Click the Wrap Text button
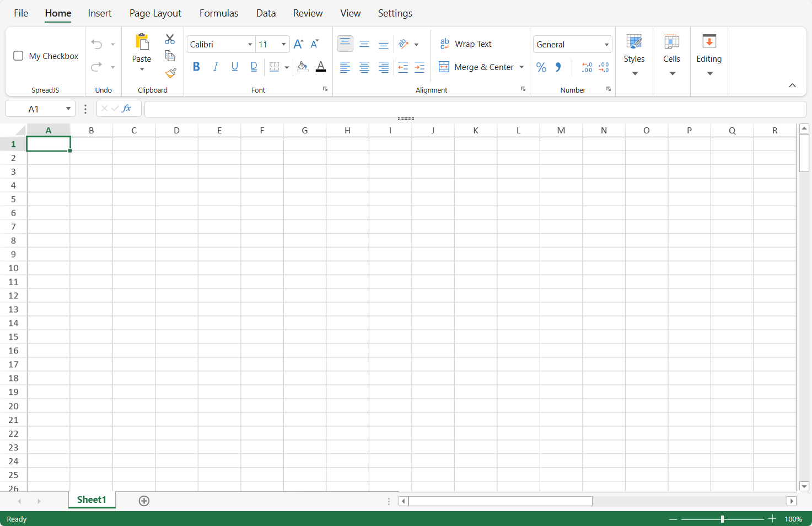The width and height of the screenshot is (812, 526). pyautogui.click(x=466, y=44)
